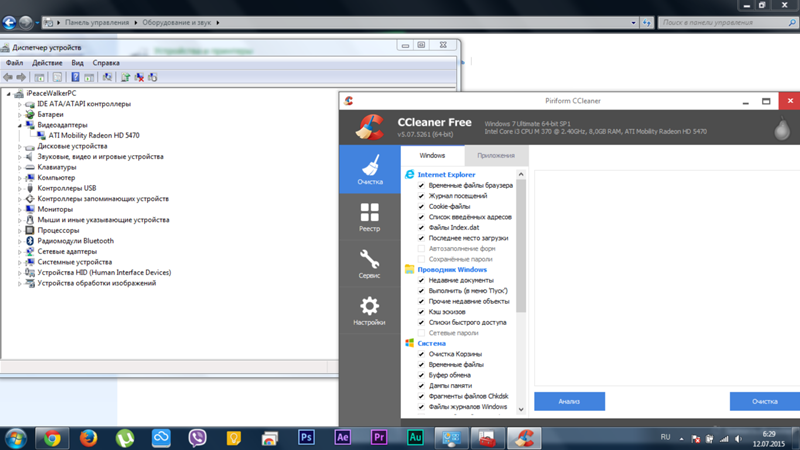Viewport: 800px width, 450px height.
Task: Click the volume speaker icon in system tray
Action: pos(738,439)
